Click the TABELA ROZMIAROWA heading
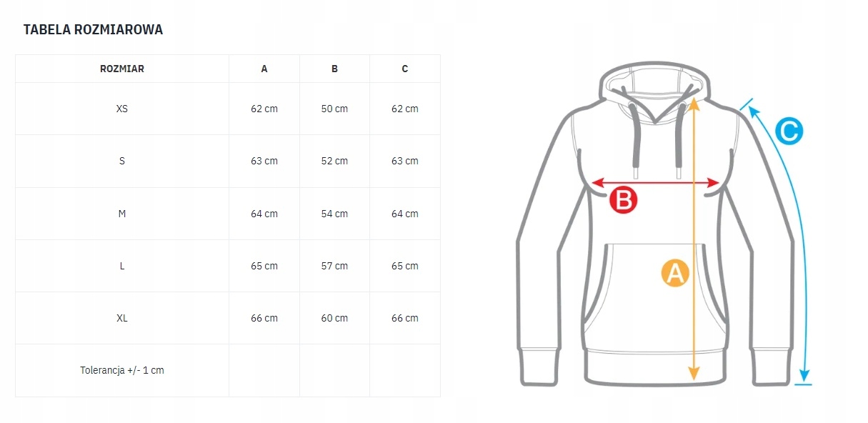This screenshot has height=423, width=868. coord(94,29)
